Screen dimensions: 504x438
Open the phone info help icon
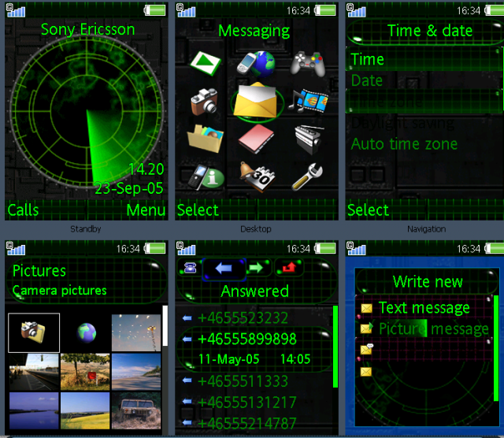coord(206,176)
